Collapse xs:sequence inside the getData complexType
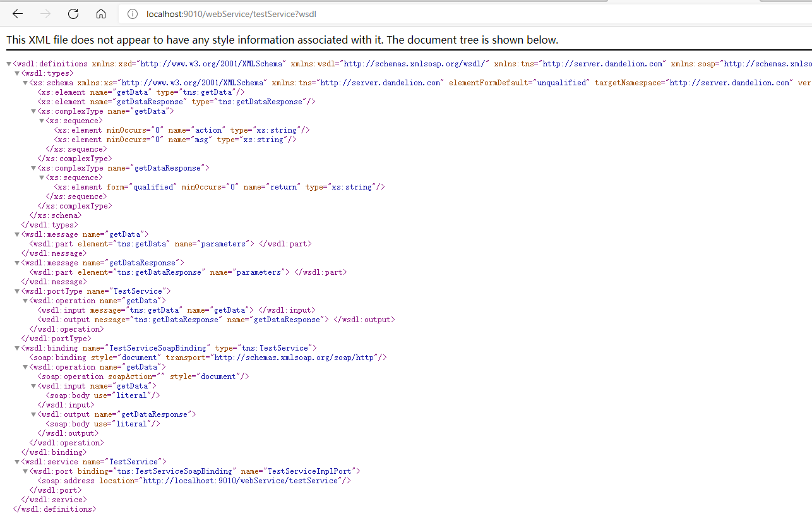The height and width of the screenshot is (518, 812). coord(42,121)
